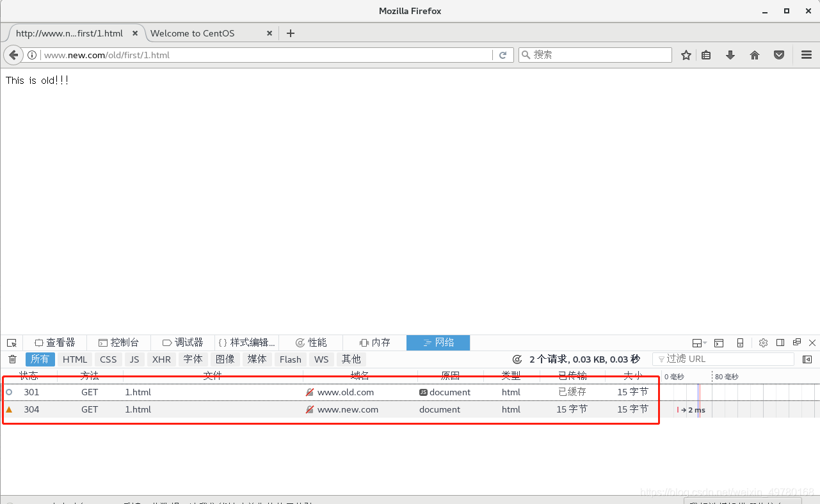820x504 pixels.
Task: Sort by the 状态 status column header
Action: tap(29, 376)
